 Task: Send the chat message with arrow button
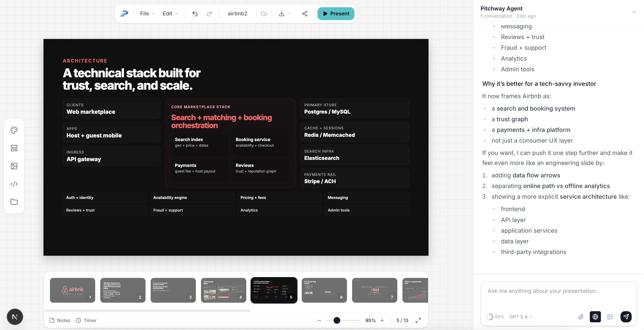coord(626,317)
